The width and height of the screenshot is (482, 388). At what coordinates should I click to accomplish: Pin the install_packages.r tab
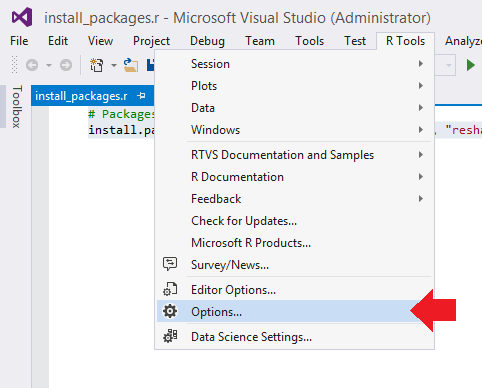coord(141,96)
